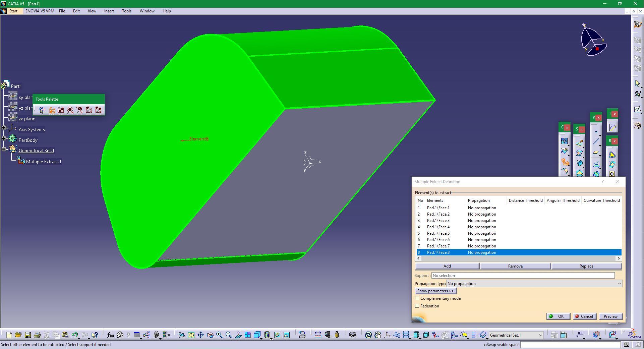Select the Zoom In tool
This screenshot has height=349, width=644.
220,335
